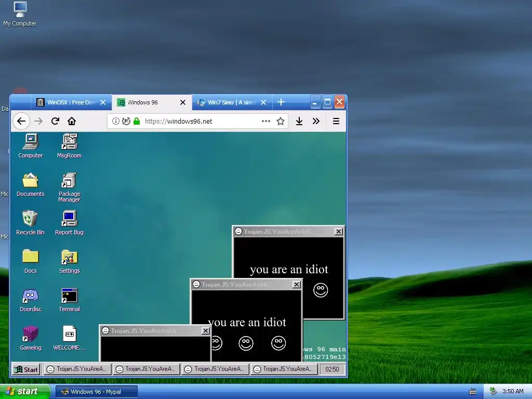Close the lowest Trojan popup window

[206, 330]
